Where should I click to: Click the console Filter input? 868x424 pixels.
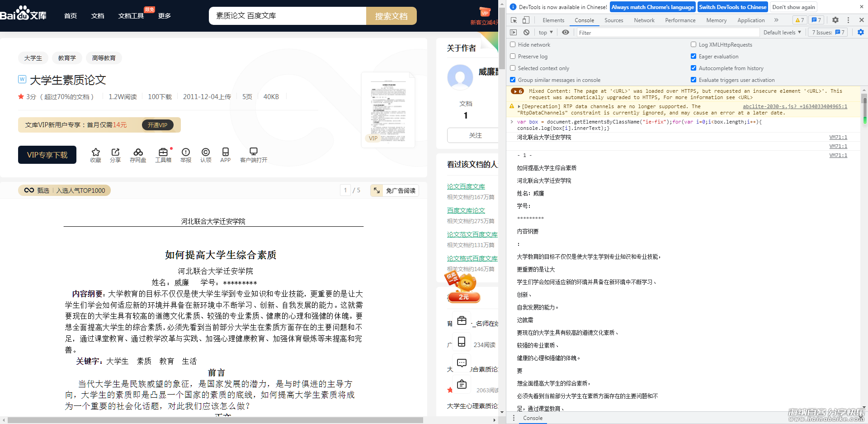tap(668, 33)
